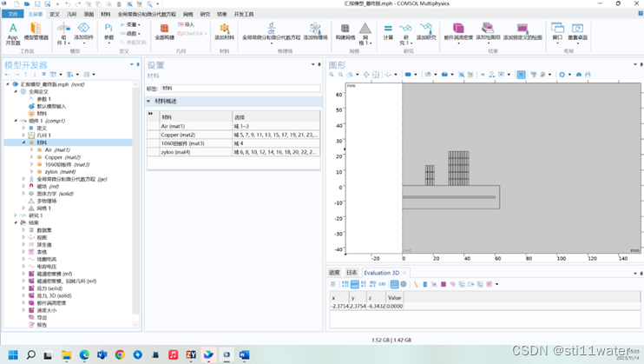Click 导入 (Import) in geometry group
The image size is (644, 364).
[x=186, y=24]
